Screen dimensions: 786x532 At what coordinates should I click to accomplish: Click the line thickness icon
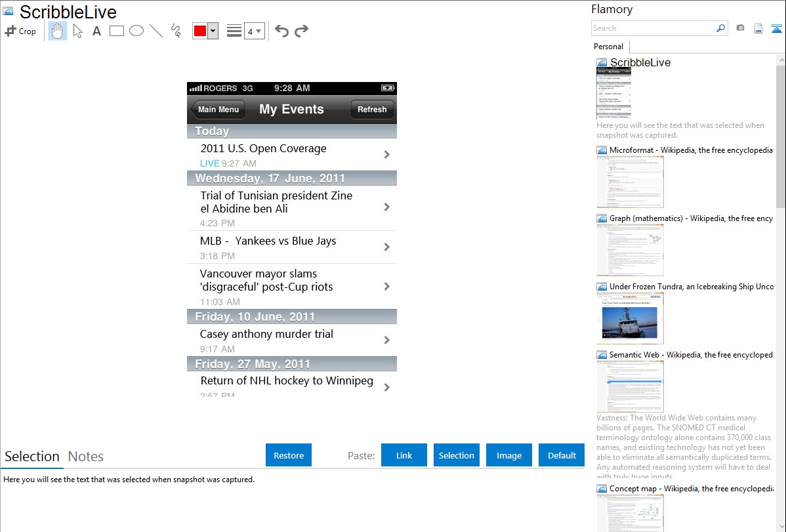tap(234, 31)
